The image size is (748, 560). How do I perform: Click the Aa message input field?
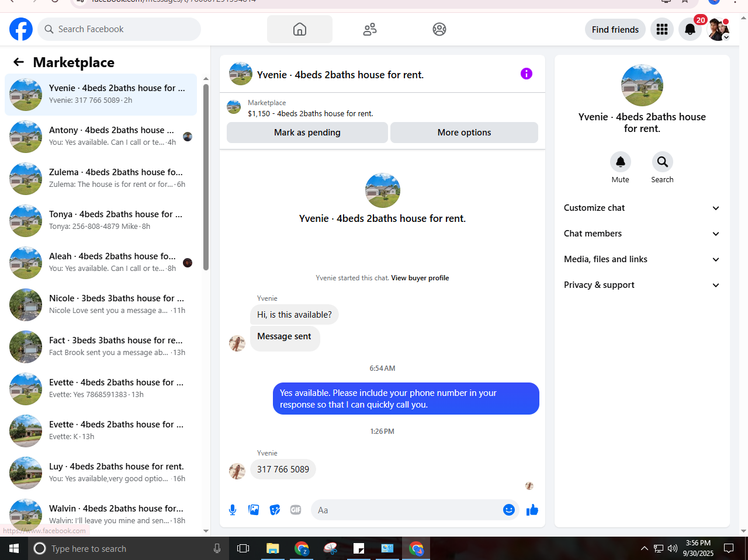406,510
